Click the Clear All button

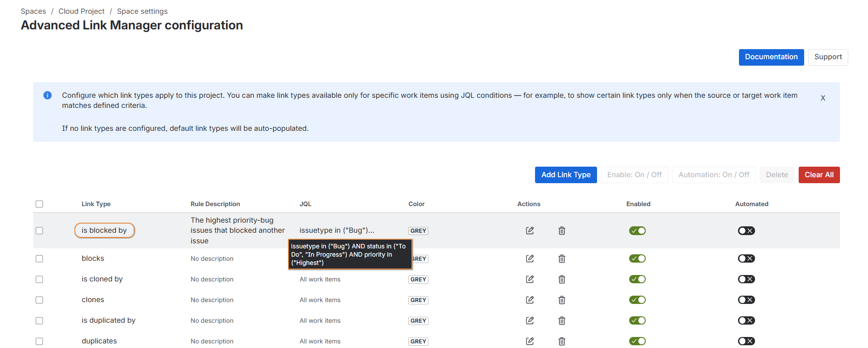pyautogui.click(x=819, y=175)
